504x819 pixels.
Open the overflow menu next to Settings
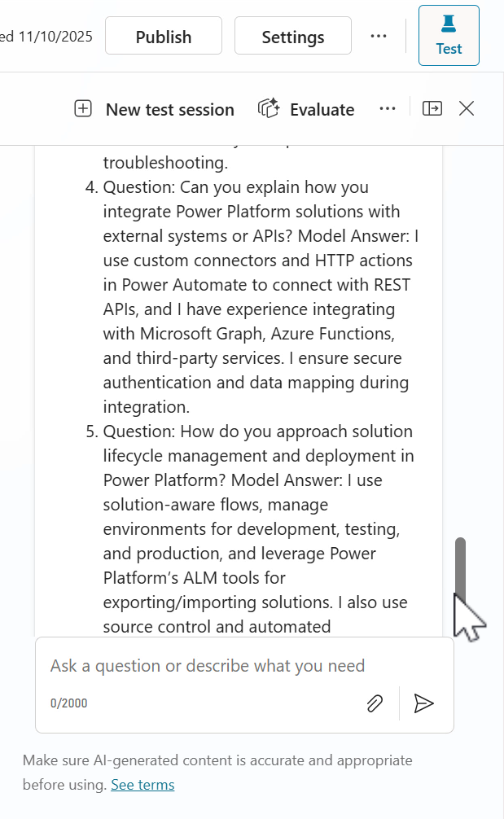point(379,36)
